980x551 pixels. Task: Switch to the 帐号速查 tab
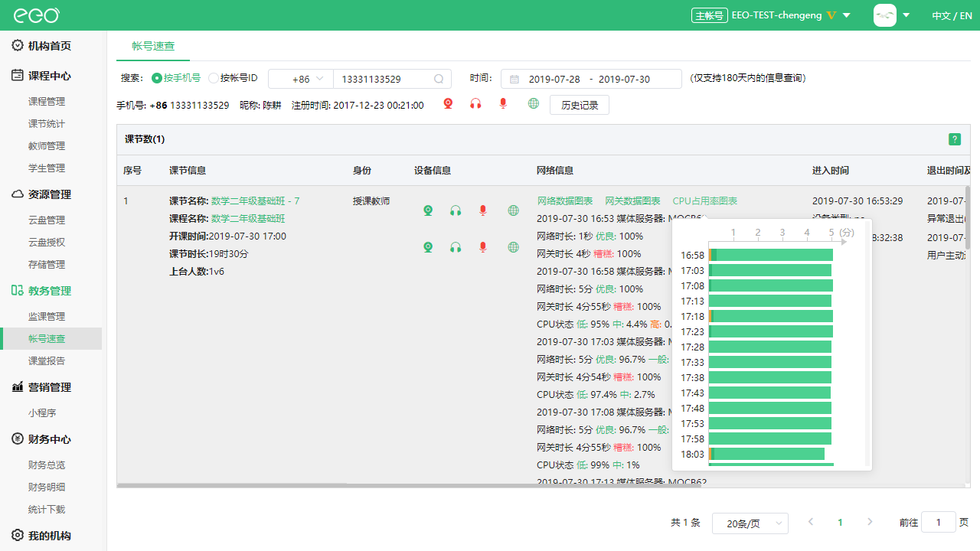click(x=153, y=46)
